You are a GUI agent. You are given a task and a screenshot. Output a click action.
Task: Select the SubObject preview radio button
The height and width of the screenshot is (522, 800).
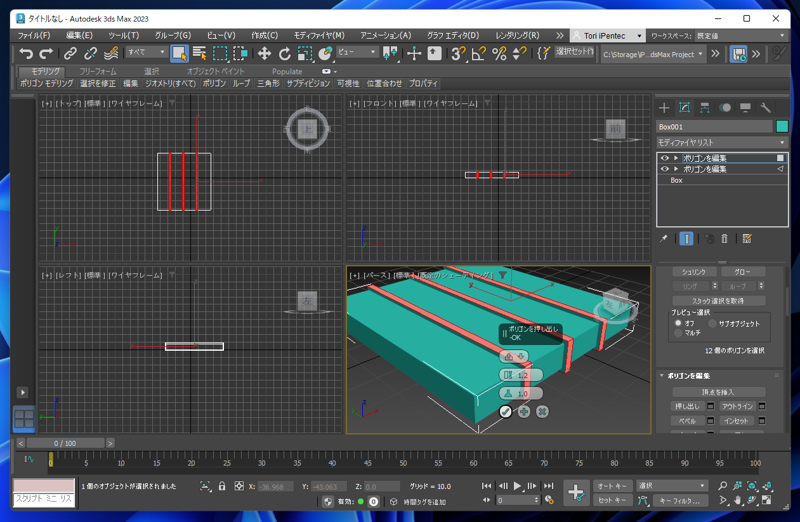(712, 324)
